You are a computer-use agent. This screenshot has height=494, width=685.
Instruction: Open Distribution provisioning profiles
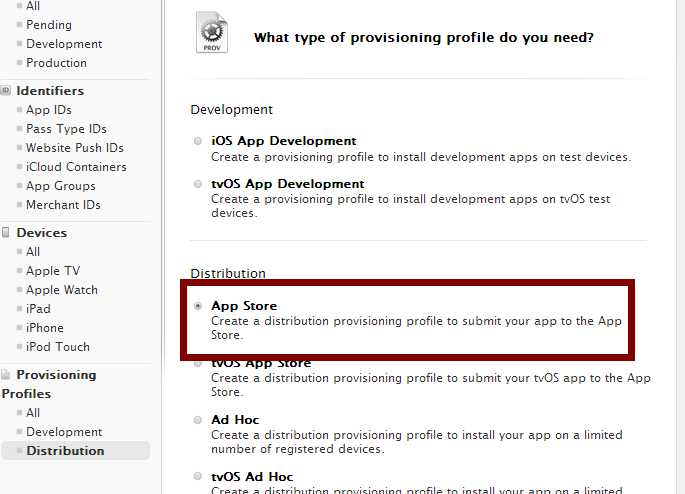(x=65, y=451)
